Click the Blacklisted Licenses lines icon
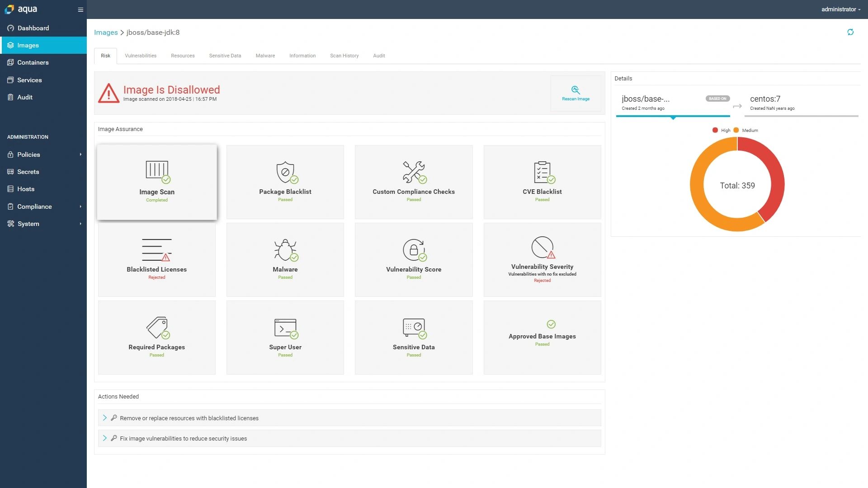This screenshot has height=488, width=868. point(156,249)
